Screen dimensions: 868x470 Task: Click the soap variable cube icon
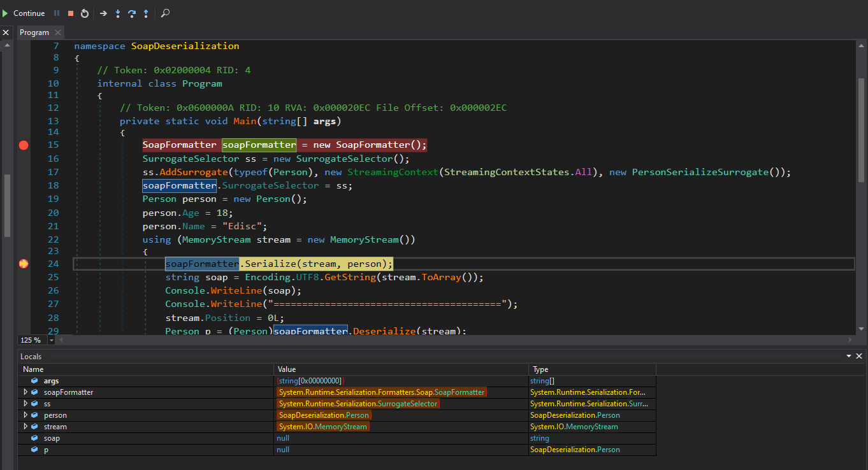[35, 438]
